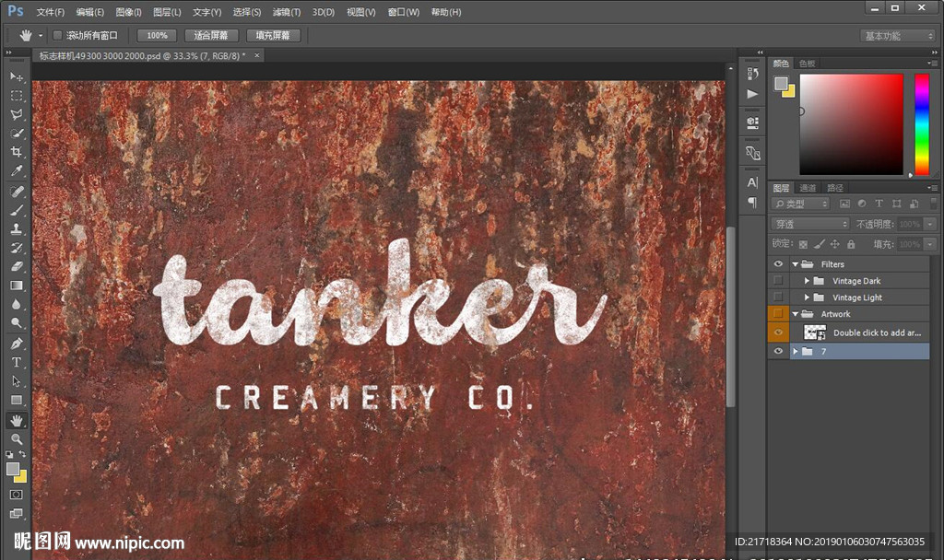Screen dimensions: 944x560
Task: Open the blend mode dropdown
Action: click(x=809, y=224)
